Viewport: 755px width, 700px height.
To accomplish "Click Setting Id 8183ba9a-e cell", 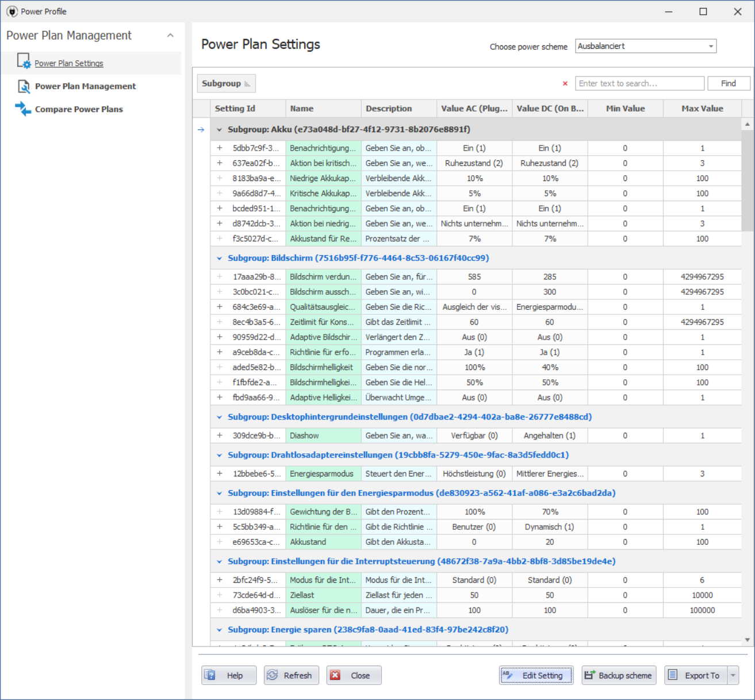I will click(257, 178).
